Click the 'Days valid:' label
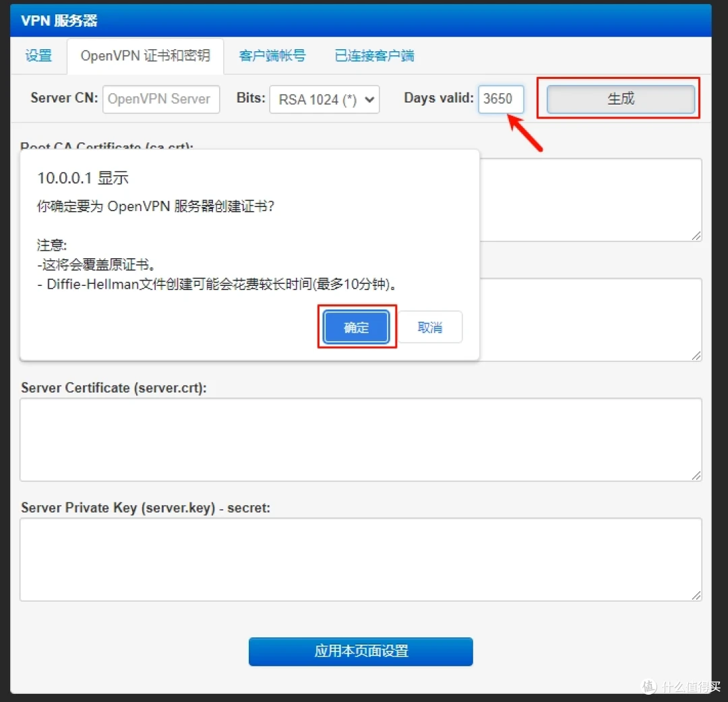Screen dimensions: 728x702 point(439,98)
